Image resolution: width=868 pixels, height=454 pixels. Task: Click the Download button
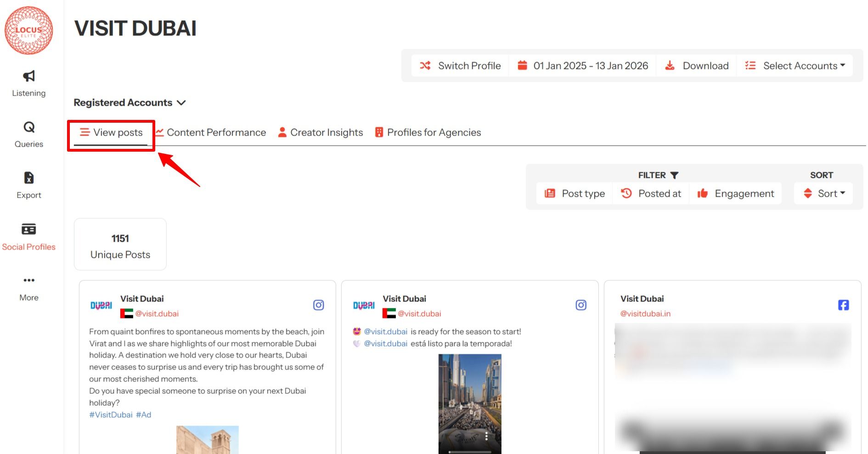[697, 66]
